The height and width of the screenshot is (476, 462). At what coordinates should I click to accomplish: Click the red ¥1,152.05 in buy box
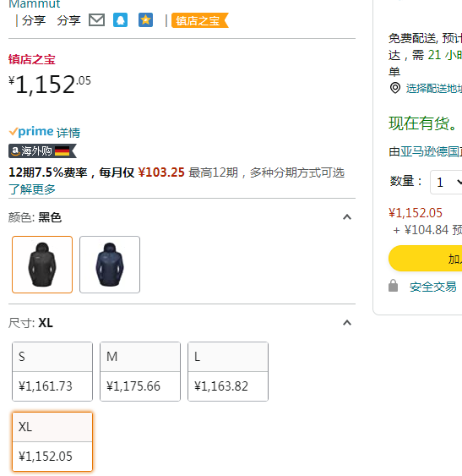416,213
